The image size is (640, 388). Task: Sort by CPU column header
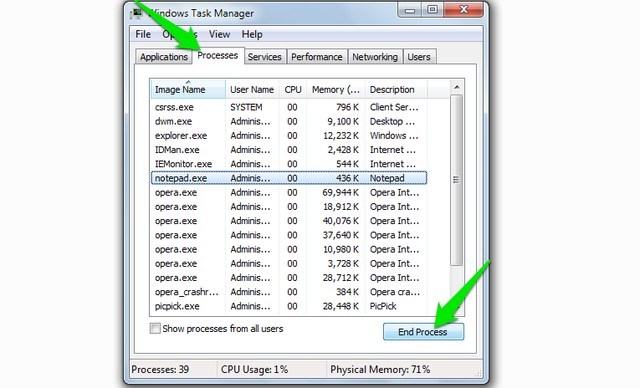[293, 89]
